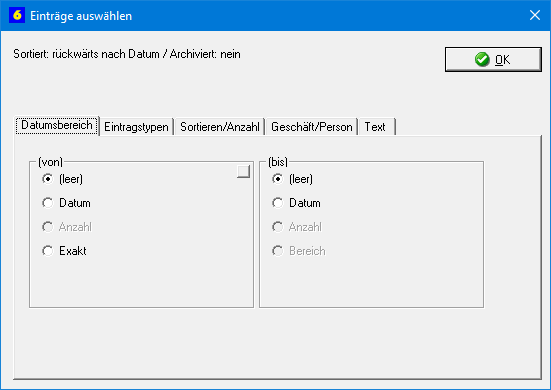Image resolution: width=551 pixels, height=390 pixels.
Task: Click the yellow 6 application icon
Action: click(17, 15)
